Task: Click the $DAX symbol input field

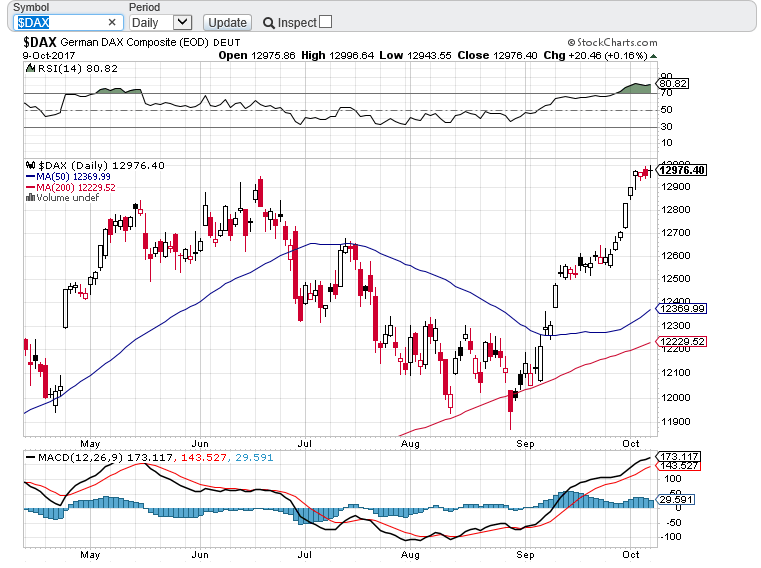Action: point(67,22)
